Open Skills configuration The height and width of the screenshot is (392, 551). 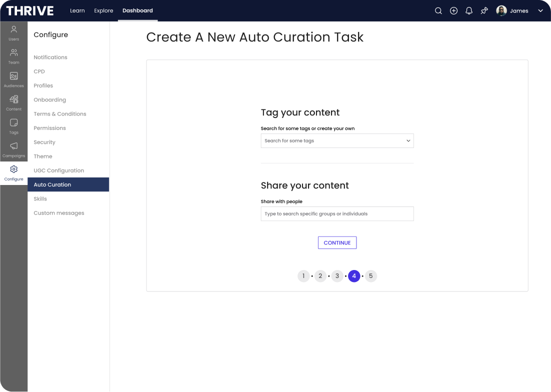40,199
